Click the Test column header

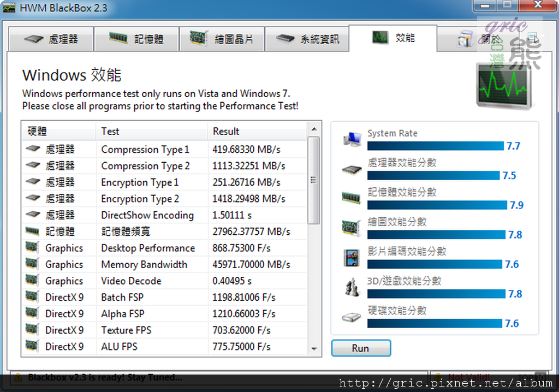152,131
